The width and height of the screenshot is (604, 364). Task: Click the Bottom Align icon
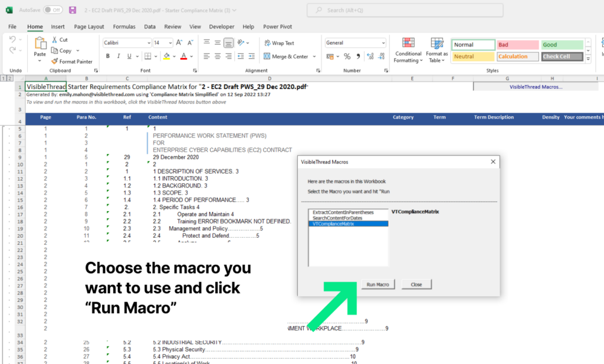click(x=228, y=42)
